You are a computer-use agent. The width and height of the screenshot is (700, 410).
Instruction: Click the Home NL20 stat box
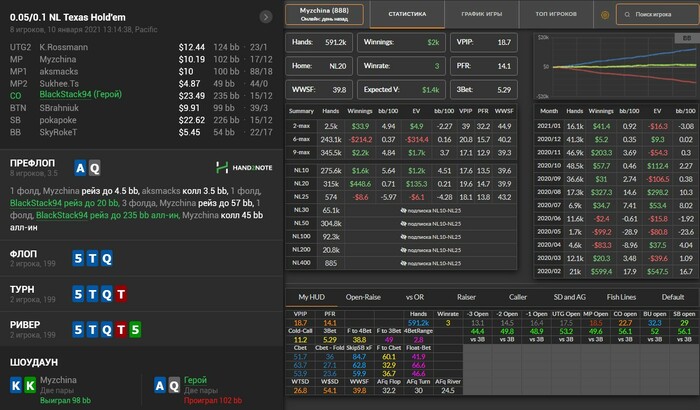319,66
